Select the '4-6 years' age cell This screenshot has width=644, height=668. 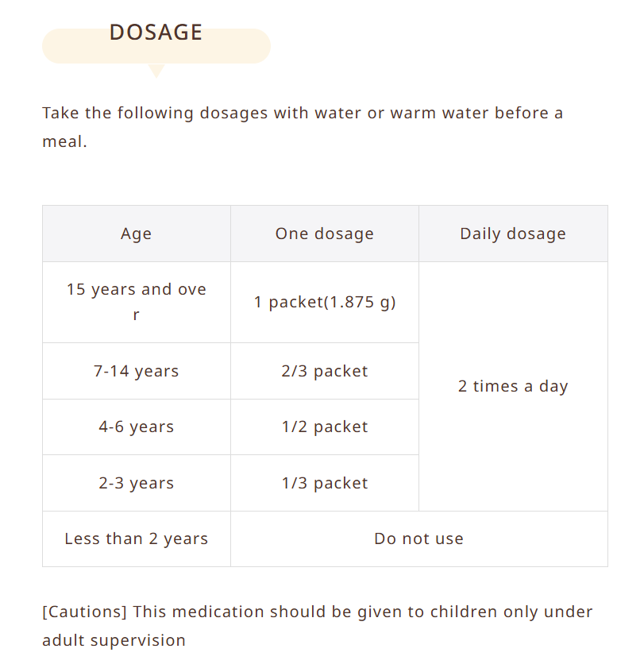tap(136, 427)
